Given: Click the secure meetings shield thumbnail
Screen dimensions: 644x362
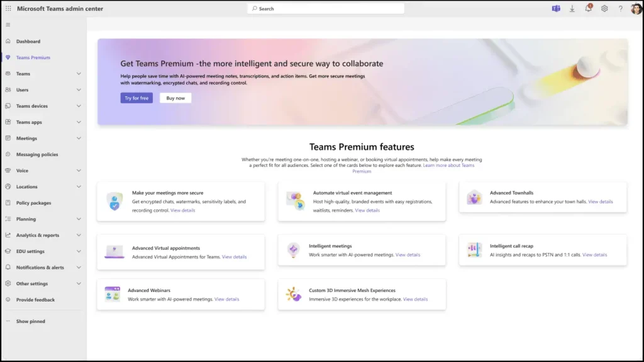Looking at the screenshot, I should coord(114,201).
